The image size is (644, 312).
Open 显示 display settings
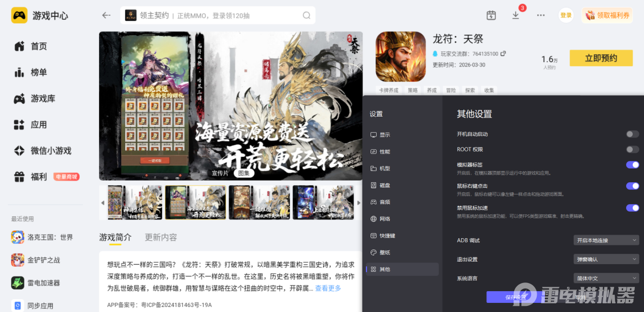402,135
